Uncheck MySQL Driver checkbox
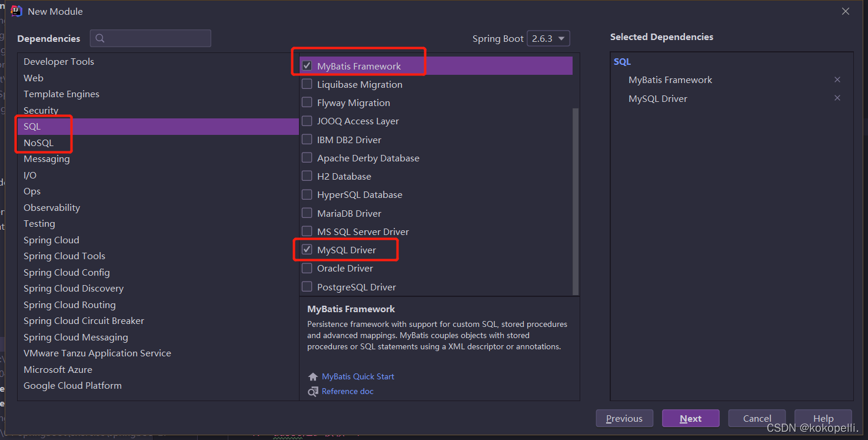The image size is (868, 440). point(307,250)
